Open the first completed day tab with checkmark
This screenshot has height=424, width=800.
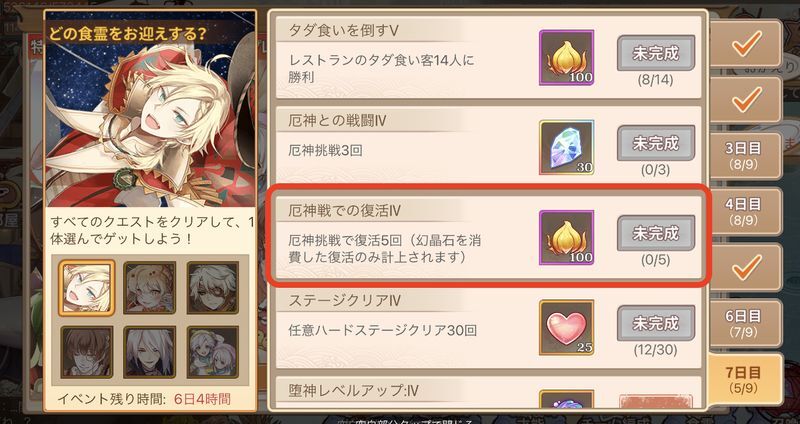point(744,43)
